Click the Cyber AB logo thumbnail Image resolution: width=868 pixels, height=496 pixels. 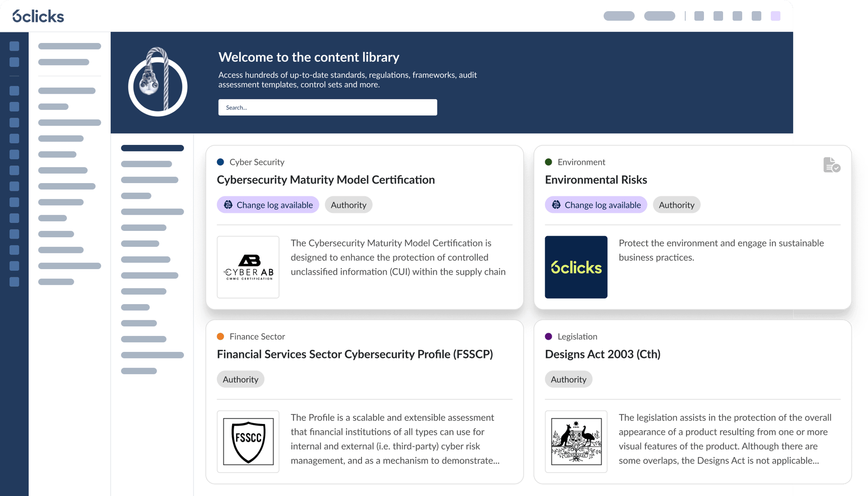coord(248,267)
